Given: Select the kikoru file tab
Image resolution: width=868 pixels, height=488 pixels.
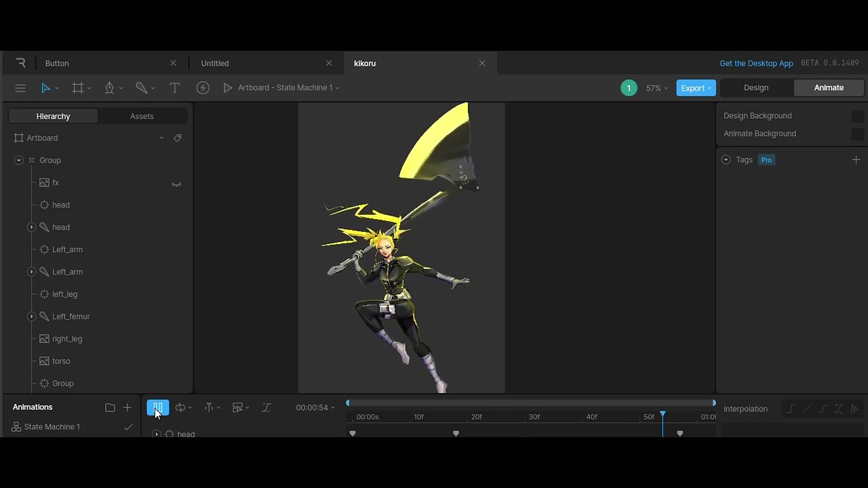Looking at the screenshot, I should tap(365, 63).
